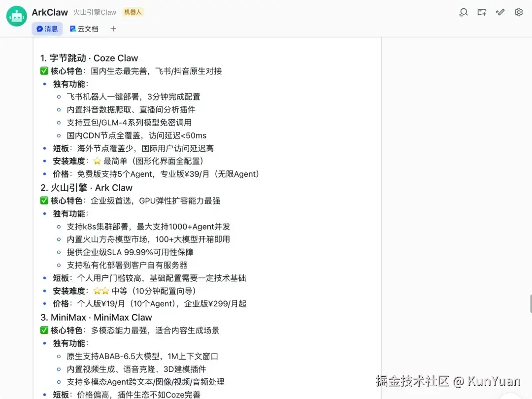The image size is (532, 399).
Task: Click the blue bubble icon on 消息 tab
Action: point(39,29)
